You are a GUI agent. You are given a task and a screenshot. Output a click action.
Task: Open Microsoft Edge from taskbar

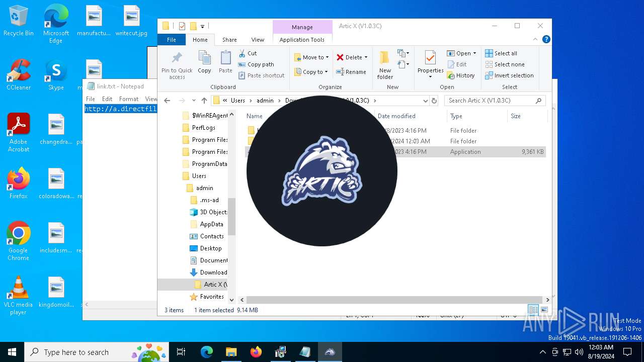(x=207, y=352)
